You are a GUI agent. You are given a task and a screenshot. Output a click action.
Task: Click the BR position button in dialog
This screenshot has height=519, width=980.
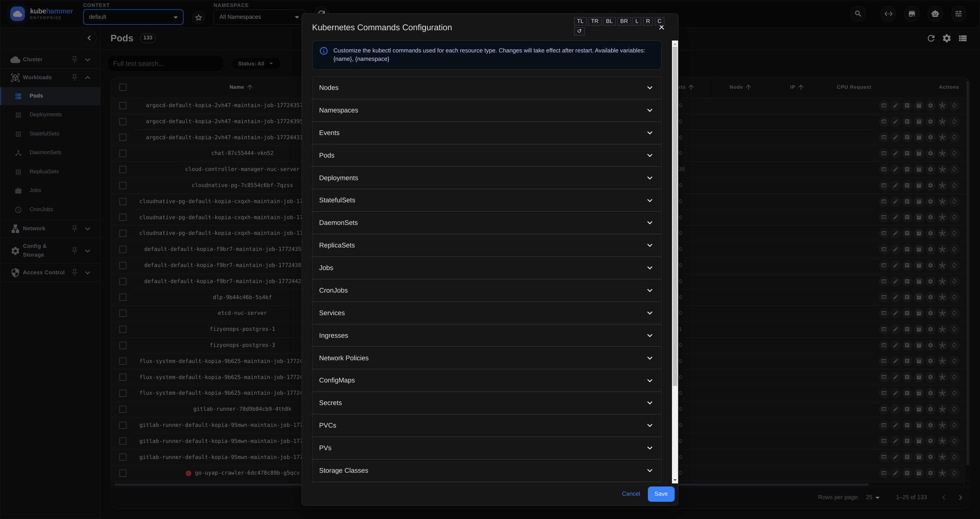624,21
